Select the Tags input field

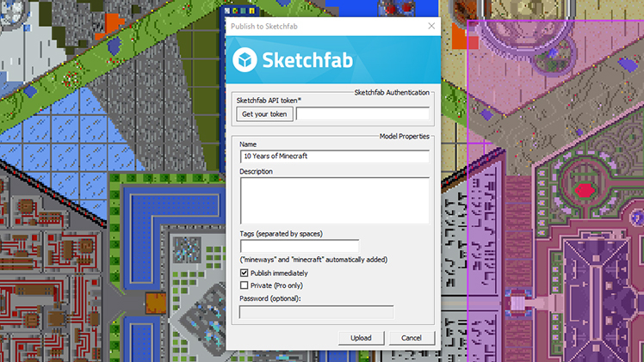[299, 246]
